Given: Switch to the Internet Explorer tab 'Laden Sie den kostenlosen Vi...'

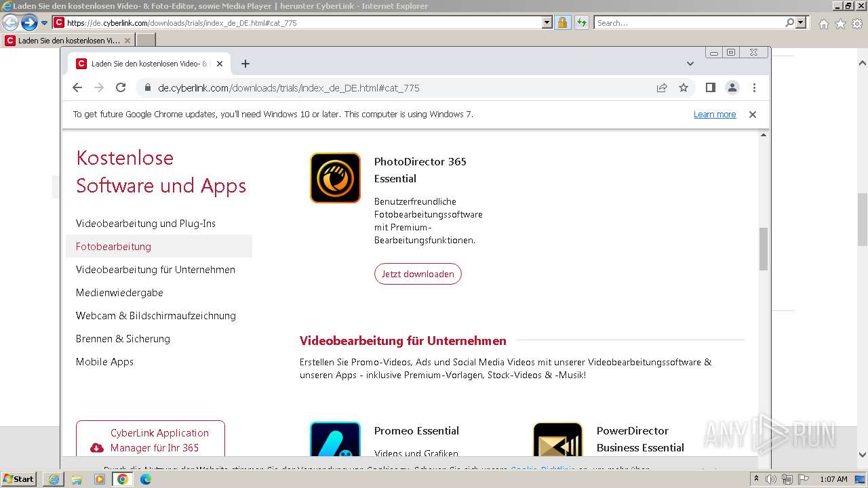Looking at the screenshot, I should coord(68,41).
